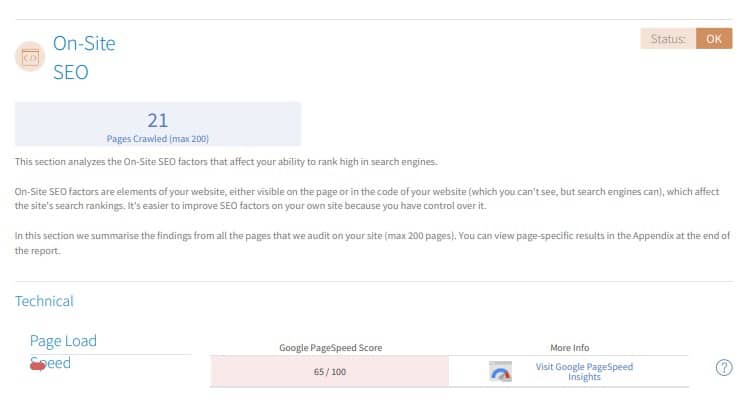
Task: Click the 65 / 100 score cell
Action: 330,372
